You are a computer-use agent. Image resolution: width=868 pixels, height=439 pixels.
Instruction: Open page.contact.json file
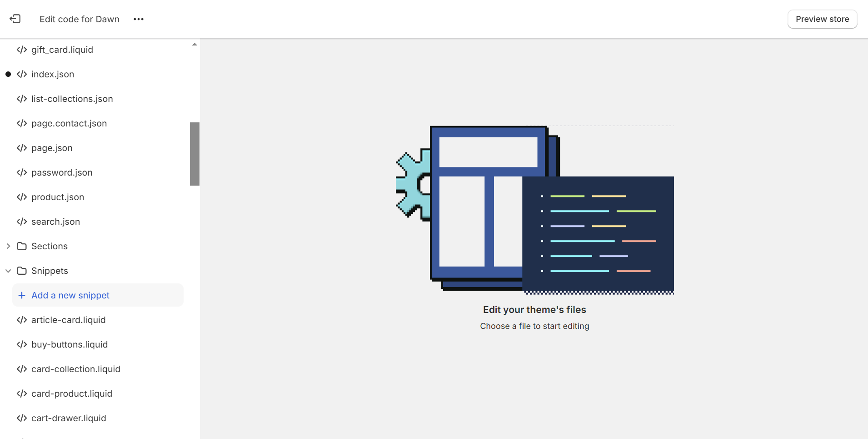click(x=69, y=123)
